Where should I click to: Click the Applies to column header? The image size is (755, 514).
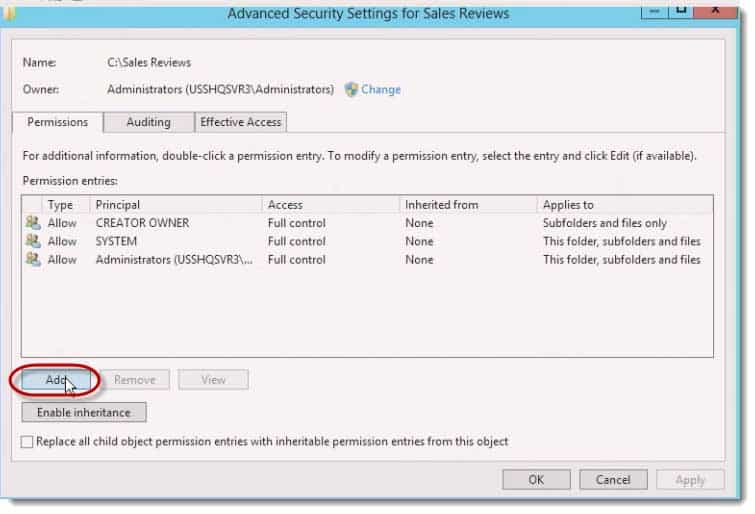(625, 205)
